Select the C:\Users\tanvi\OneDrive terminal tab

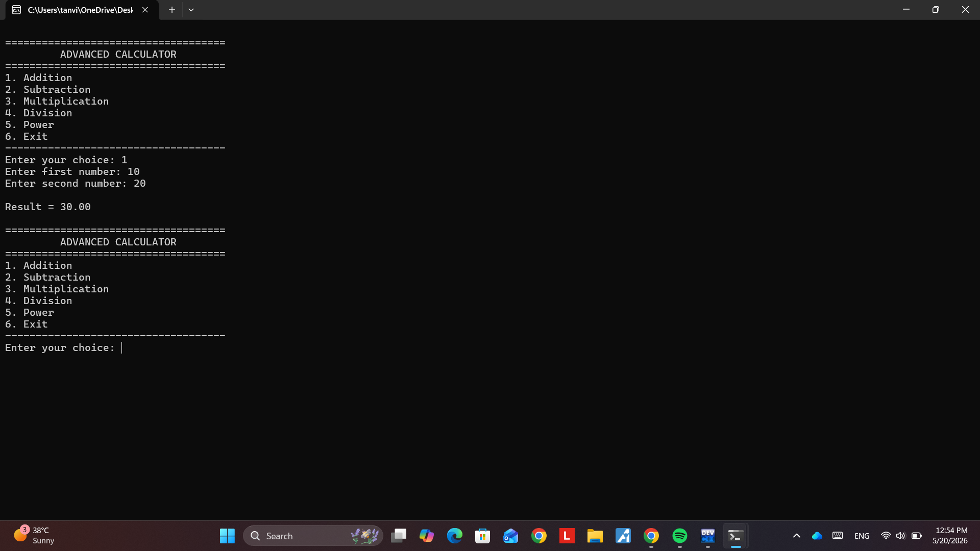82,10
